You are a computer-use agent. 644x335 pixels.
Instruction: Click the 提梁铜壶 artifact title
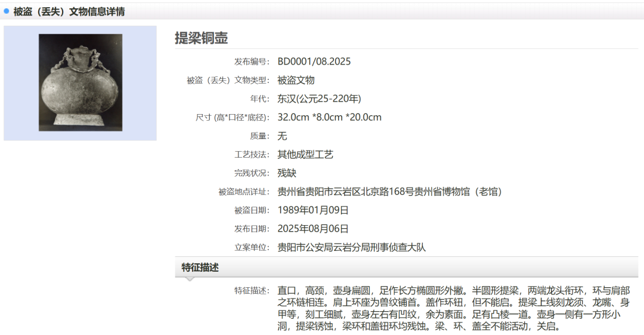[201, 38]
